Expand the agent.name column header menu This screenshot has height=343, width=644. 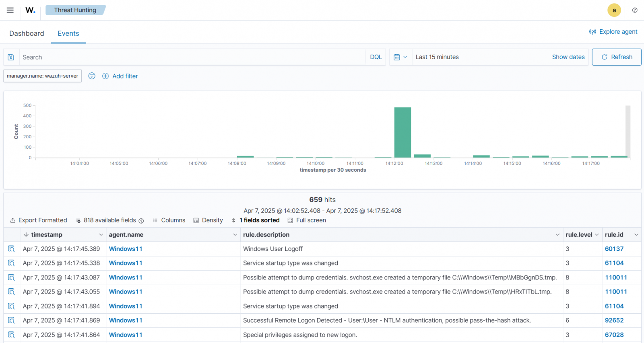(x=235, y=235)
